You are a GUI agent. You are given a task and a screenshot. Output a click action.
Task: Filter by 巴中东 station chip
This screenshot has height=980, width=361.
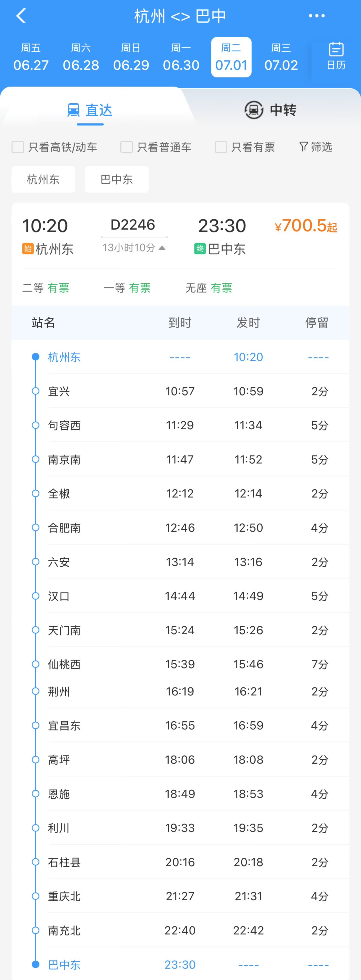click(x=116, y=179)
